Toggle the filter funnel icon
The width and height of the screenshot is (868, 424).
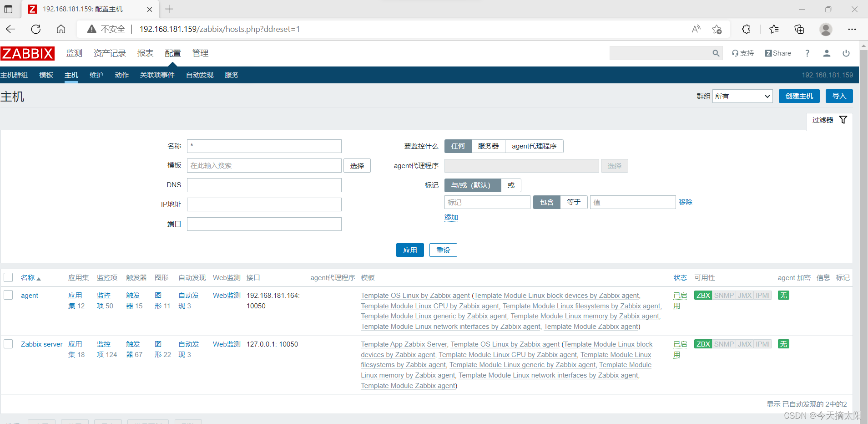tap(843, 120)
